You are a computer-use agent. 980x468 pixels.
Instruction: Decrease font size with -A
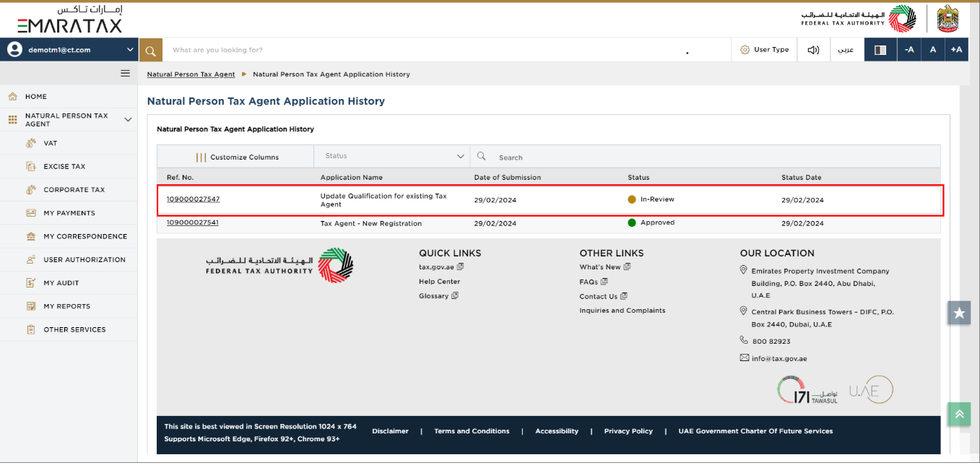(909, 50)
